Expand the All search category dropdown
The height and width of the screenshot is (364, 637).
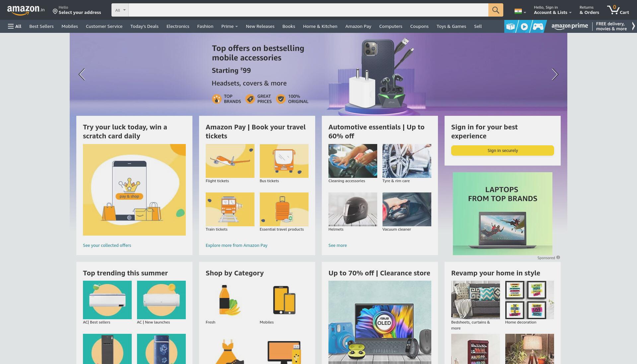[120, 10]
